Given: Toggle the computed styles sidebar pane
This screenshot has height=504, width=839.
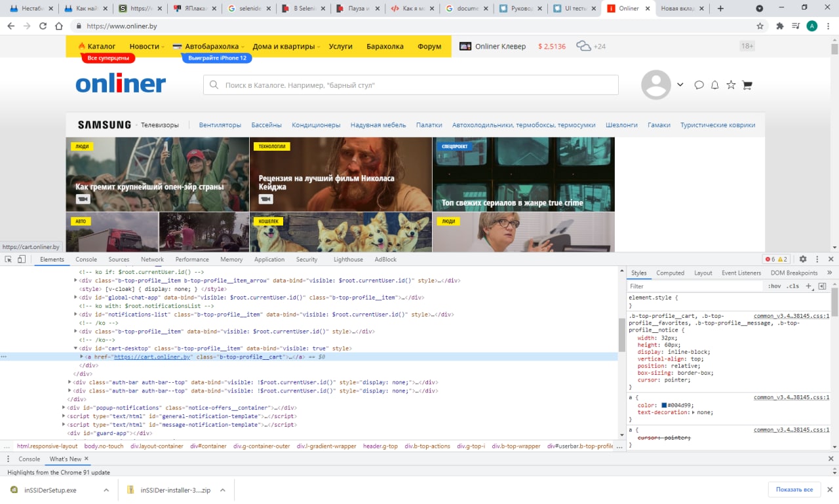Looking at the screenshot, I should click(822, 286).
